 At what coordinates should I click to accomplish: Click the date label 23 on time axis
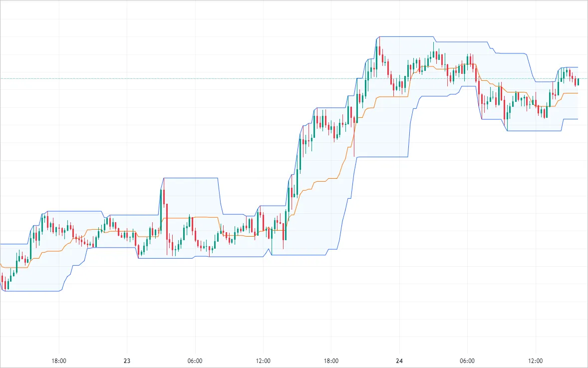[x=127, y=361]
